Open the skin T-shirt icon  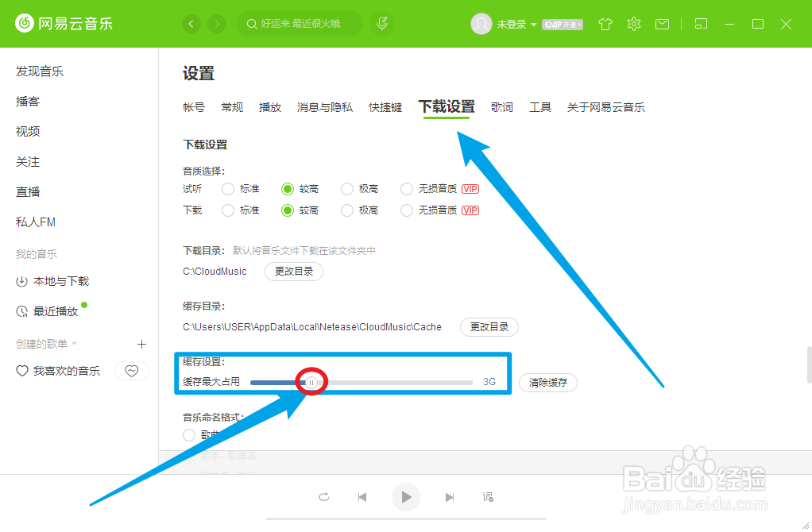coord(605,25)
